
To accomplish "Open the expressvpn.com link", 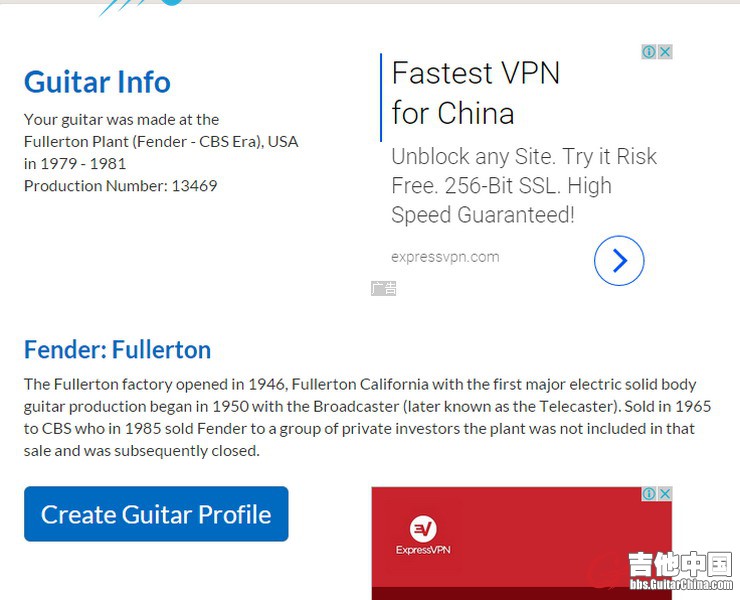I will pos(445,257).
